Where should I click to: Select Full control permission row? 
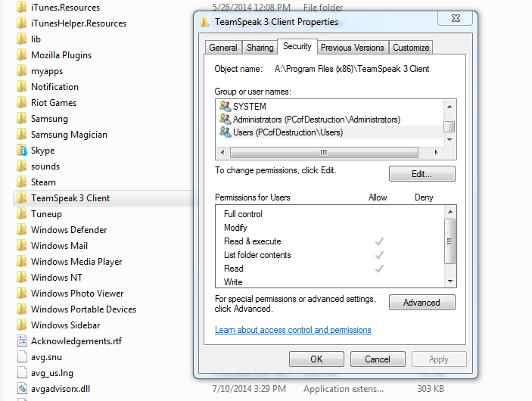tap(330, 214)
